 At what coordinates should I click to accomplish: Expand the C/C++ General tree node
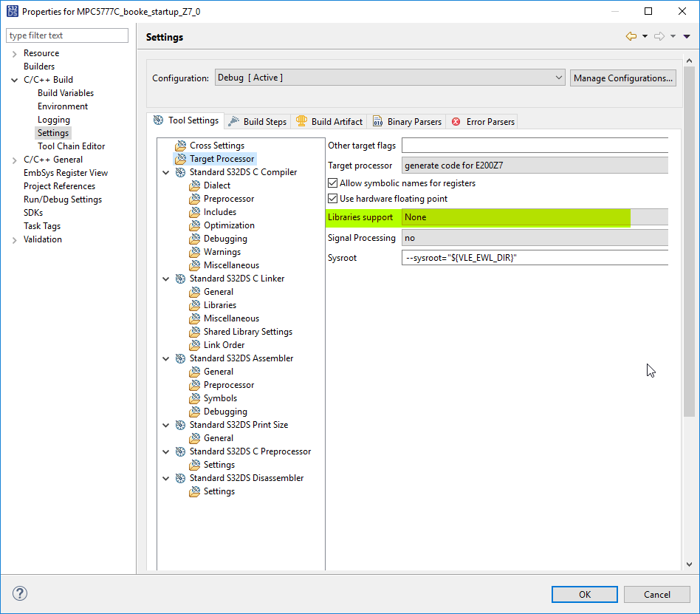[x=15, y=160]
